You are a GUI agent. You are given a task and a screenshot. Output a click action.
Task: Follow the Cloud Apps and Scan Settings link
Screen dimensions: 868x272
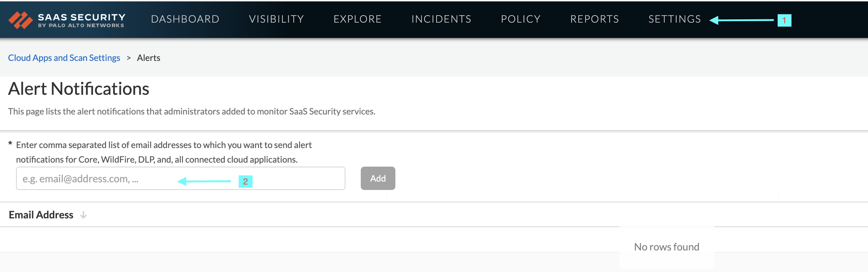click(x=64, y=58)
